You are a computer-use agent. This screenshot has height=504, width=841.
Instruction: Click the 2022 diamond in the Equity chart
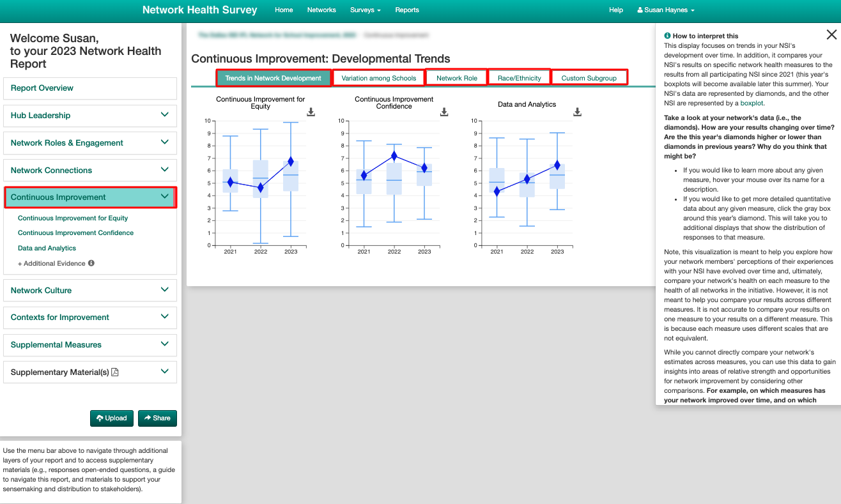(260, 188)
